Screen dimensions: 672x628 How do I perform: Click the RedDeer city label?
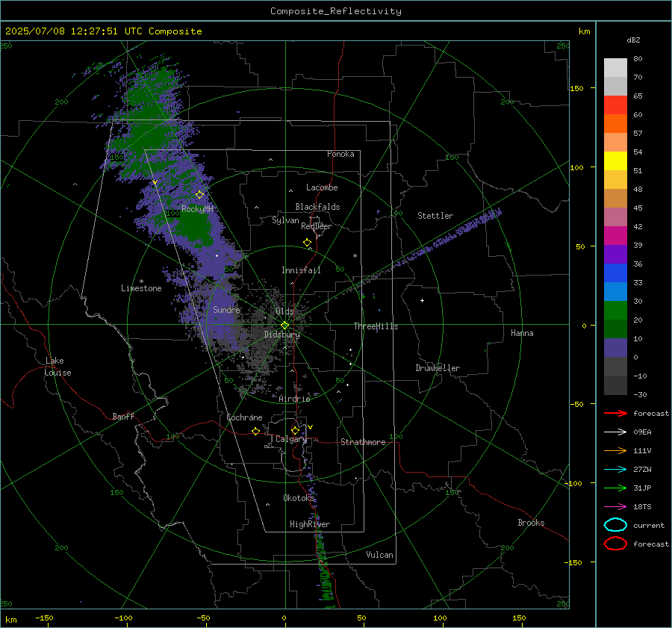point(317,226)
